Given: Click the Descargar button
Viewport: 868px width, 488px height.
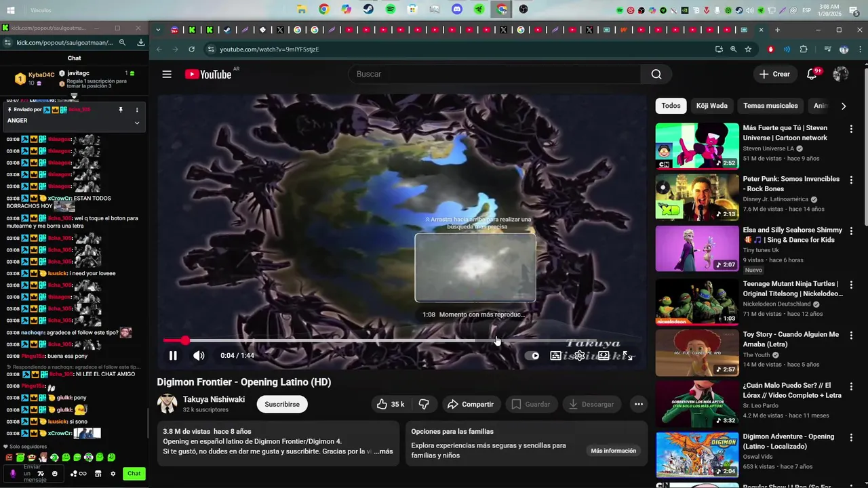Looking at the screenshot, I should point(591,404).
